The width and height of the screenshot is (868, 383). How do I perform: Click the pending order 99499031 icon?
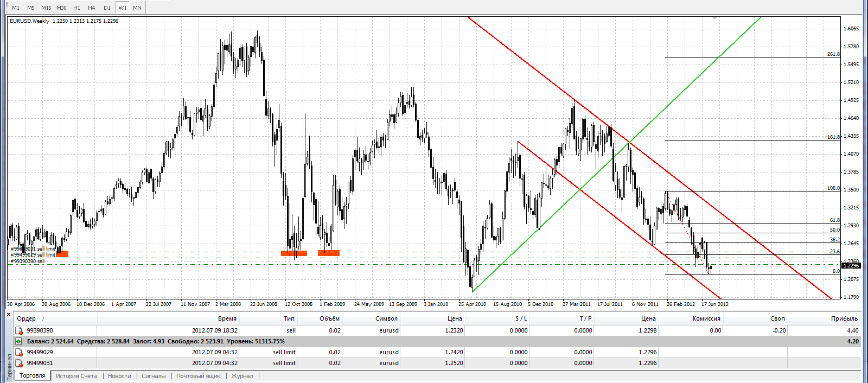pos(19,363)
